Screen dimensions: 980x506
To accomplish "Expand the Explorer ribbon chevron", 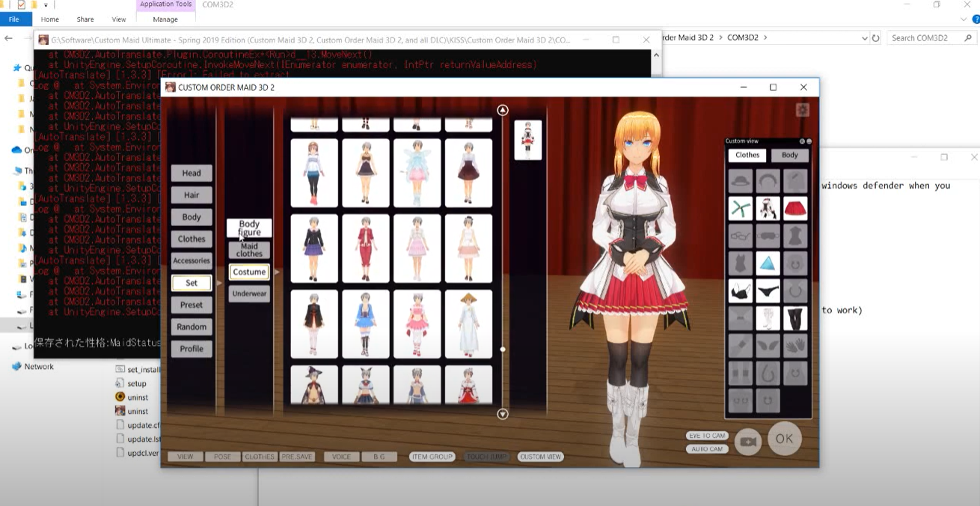I will coord(963,19).
